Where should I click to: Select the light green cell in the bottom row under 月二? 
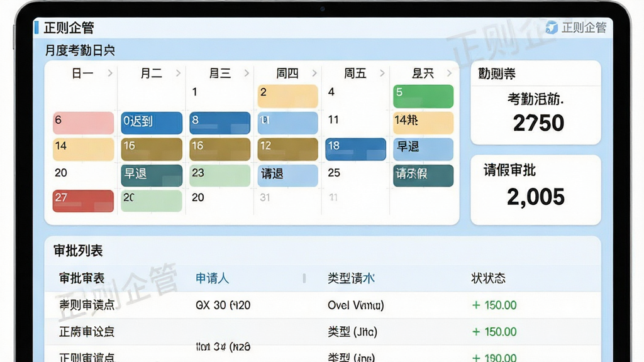[152, 200]
